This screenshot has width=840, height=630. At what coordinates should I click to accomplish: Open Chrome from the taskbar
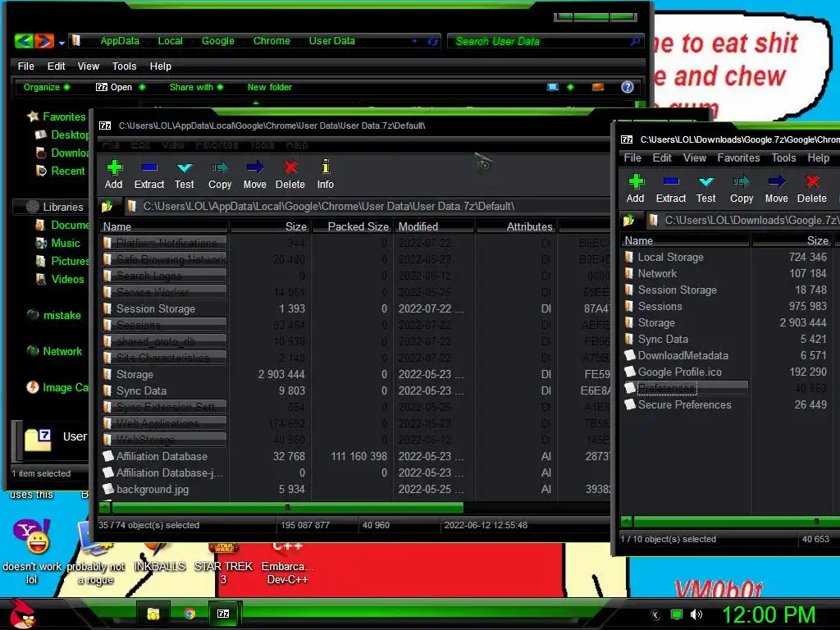[x=189, y=614]
